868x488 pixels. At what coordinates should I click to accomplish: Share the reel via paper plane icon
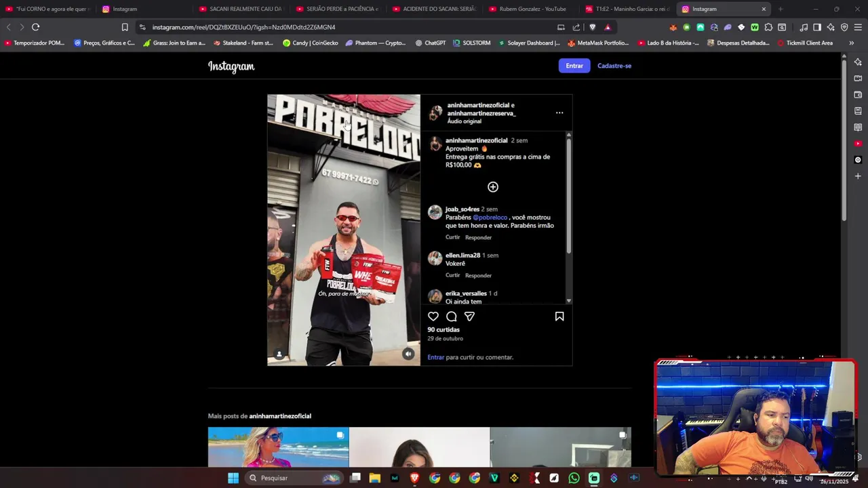(x=469, y=317)
